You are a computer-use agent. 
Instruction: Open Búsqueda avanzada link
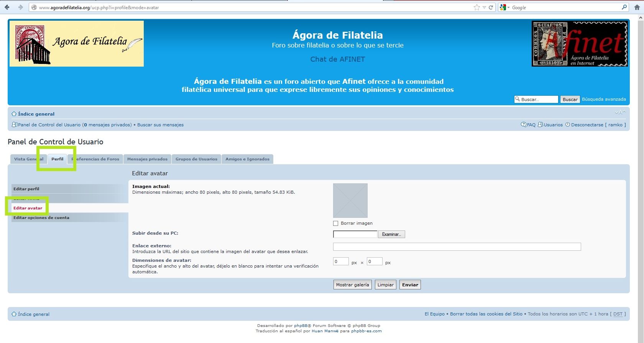(x=604, y=99)
